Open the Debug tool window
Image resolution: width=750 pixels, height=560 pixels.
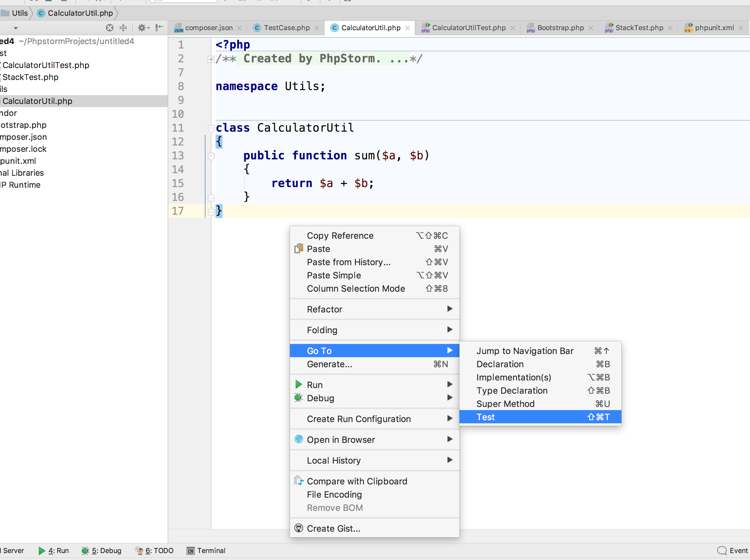101,551
